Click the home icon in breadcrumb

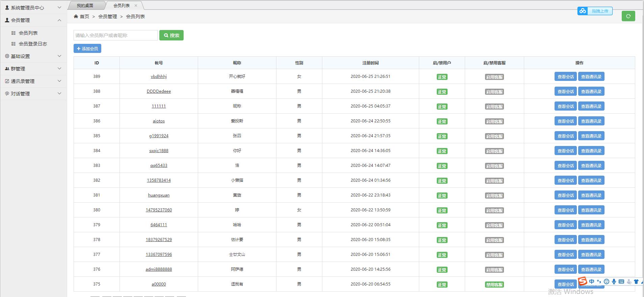pos(76,16)
